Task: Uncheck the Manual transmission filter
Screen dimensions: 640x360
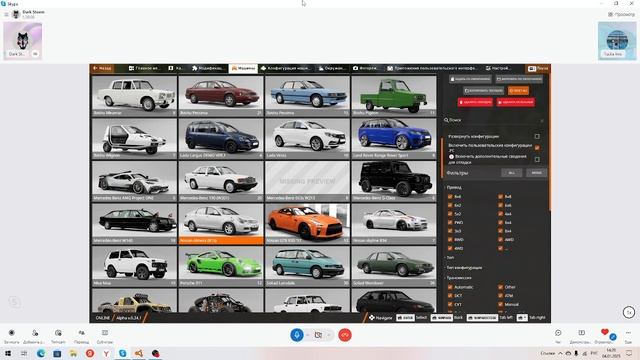Action: [x=500, y=304]
